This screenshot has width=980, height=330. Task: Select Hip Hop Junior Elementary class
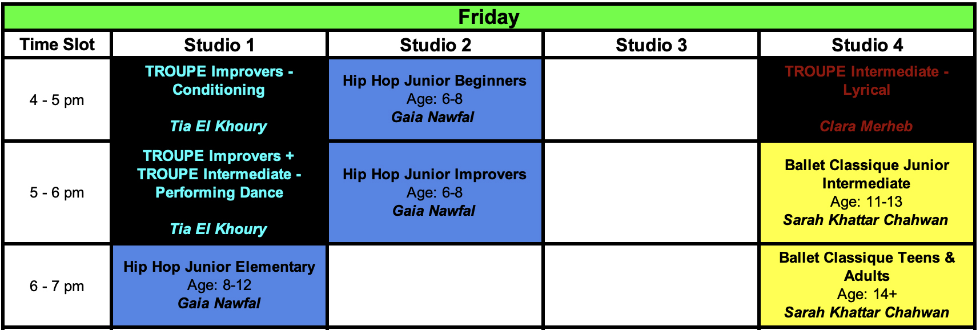point(219,285)
